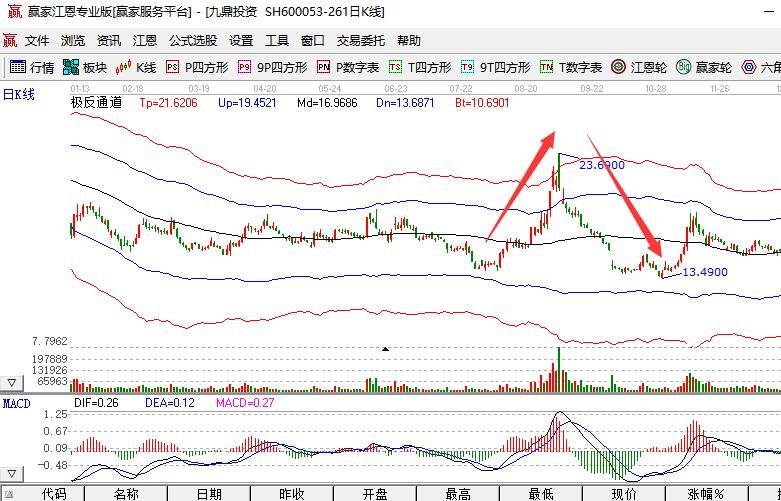Select the DIF=0.26 readout
This screenshot has height=501, width=781.
tap(96, 402)
